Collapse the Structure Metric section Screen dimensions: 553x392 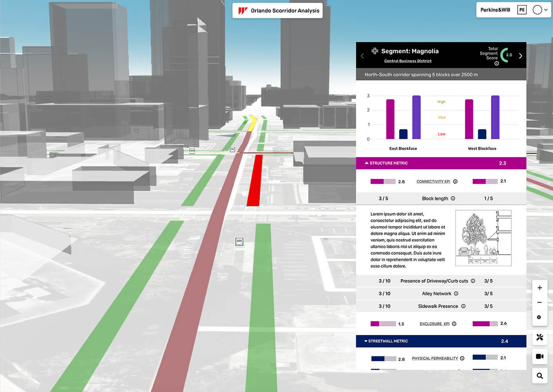(x=367, y=163)
